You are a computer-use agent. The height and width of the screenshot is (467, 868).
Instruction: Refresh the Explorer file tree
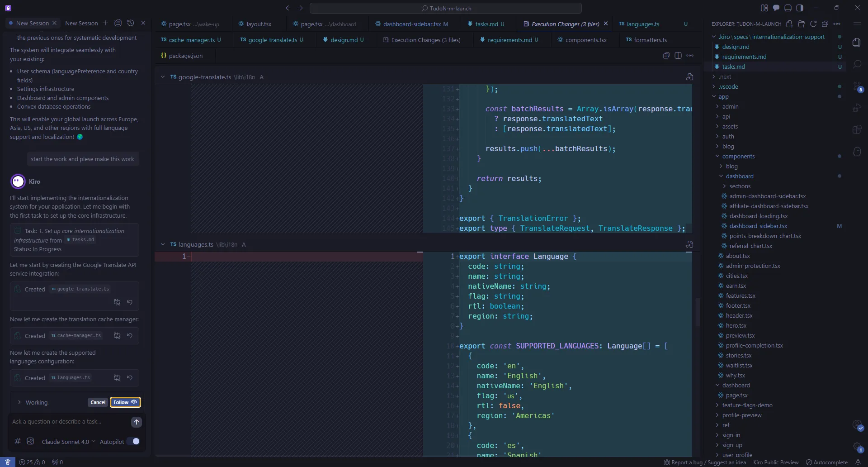pos(813,24)
